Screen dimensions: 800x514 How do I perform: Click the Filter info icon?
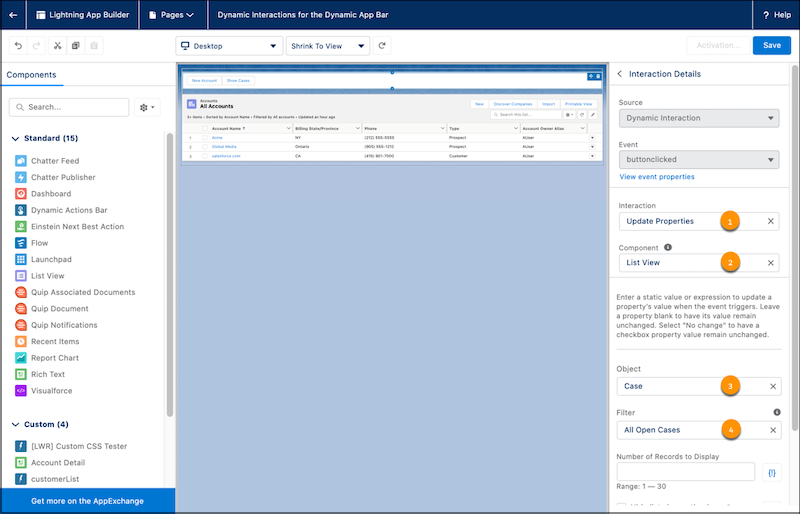[x=777, y=412]
